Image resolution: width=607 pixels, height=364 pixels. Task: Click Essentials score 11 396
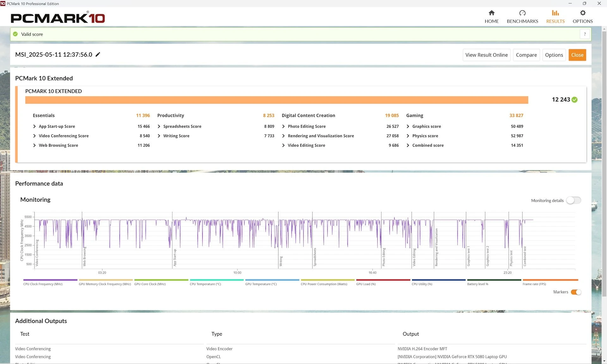pyautogui.click(x=143, y=115)
